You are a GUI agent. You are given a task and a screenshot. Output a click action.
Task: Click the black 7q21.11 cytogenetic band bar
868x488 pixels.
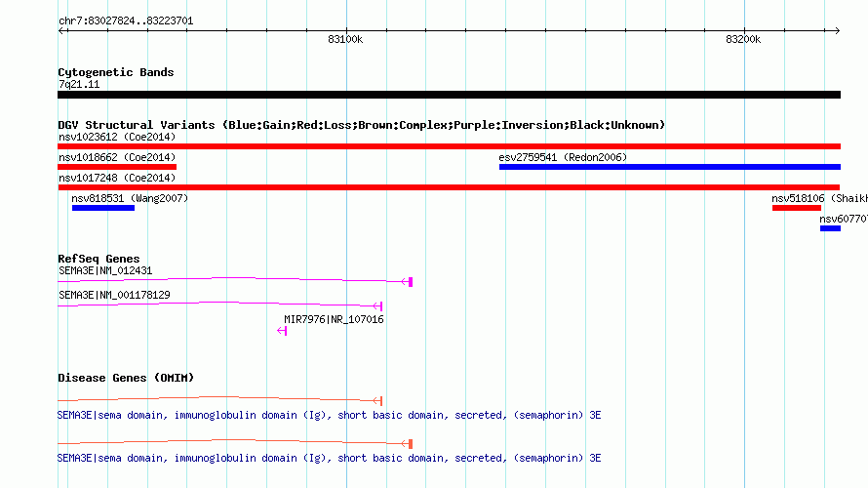[x=449, y=95]
